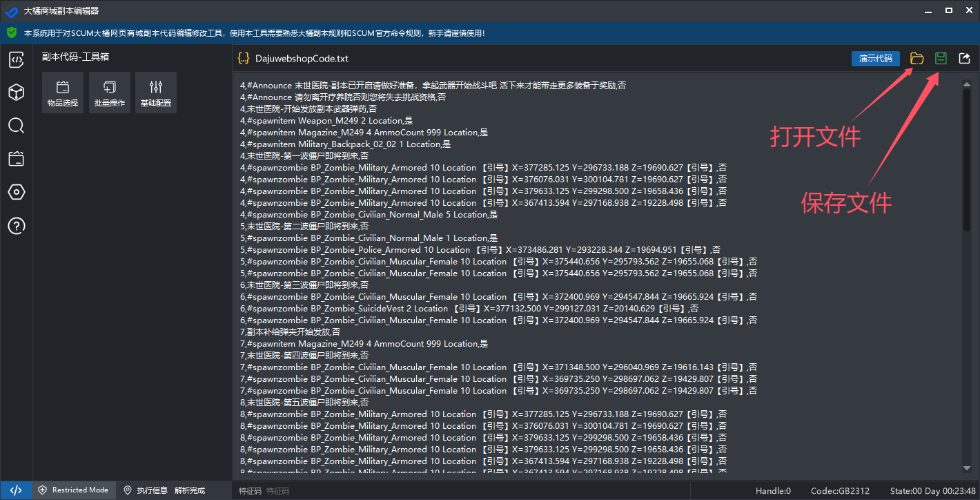Toggle Restricted Mode in status bar

coord(74,490)
